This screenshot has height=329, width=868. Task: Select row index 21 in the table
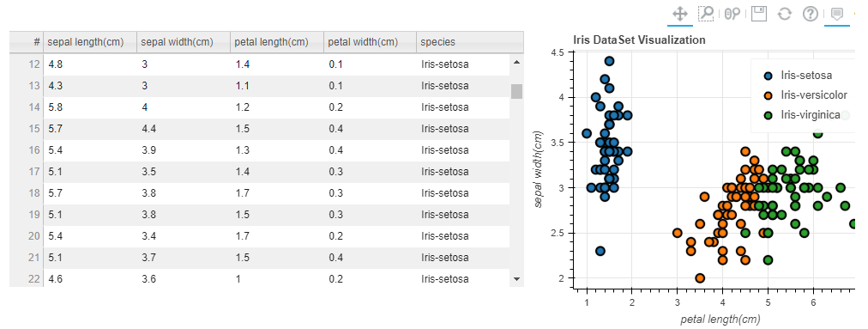pyautogui.click(x=27, y=258)
